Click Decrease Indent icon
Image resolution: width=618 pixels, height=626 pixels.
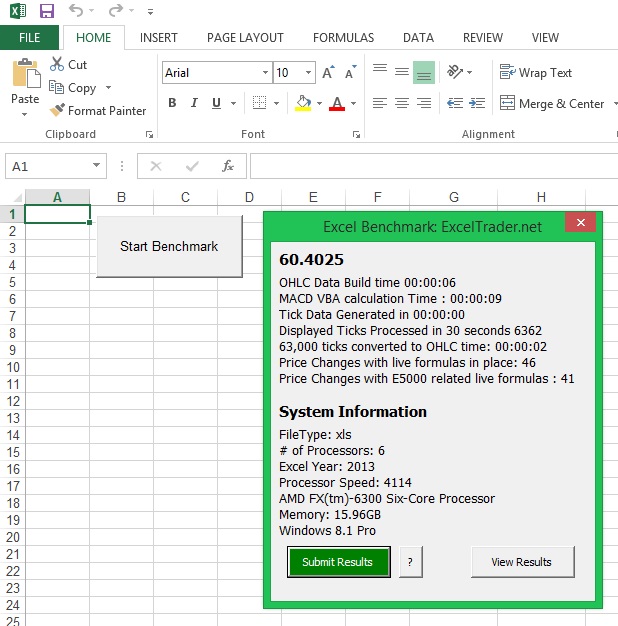click(455, 103)
